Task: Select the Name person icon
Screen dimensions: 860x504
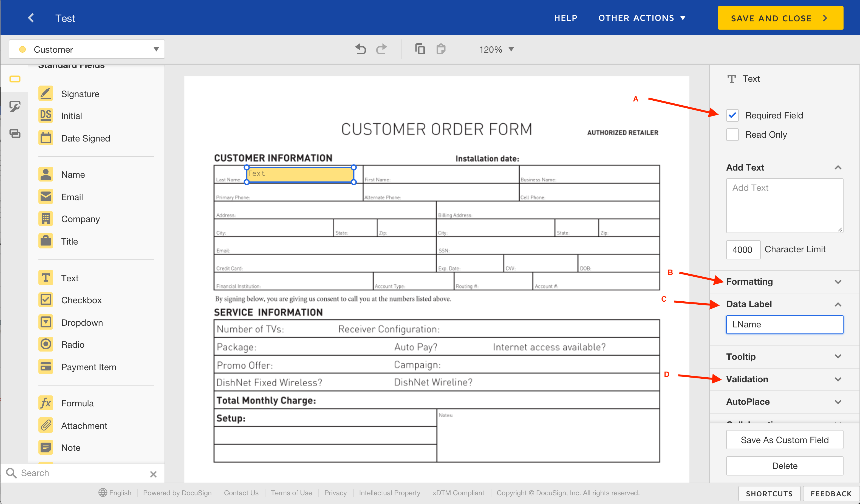Action: [x=46, y=174]
